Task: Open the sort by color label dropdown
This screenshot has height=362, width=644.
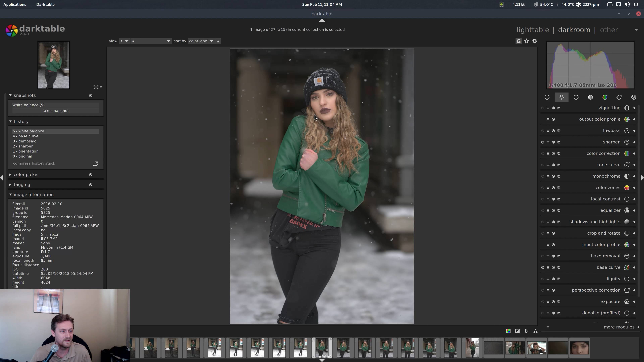Action: 201,41
